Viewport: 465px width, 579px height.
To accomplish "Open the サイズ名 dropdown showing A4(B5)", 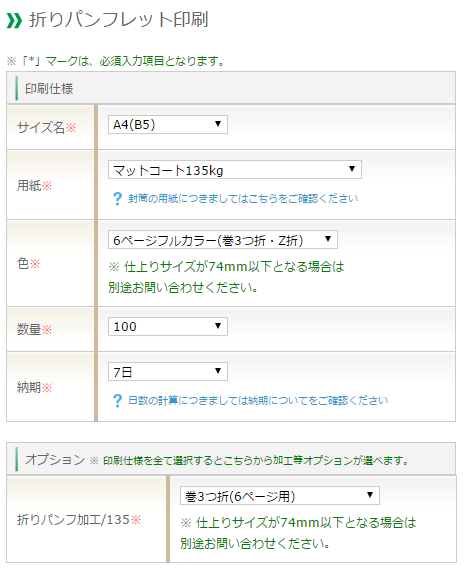I will (x=168, y=124).
